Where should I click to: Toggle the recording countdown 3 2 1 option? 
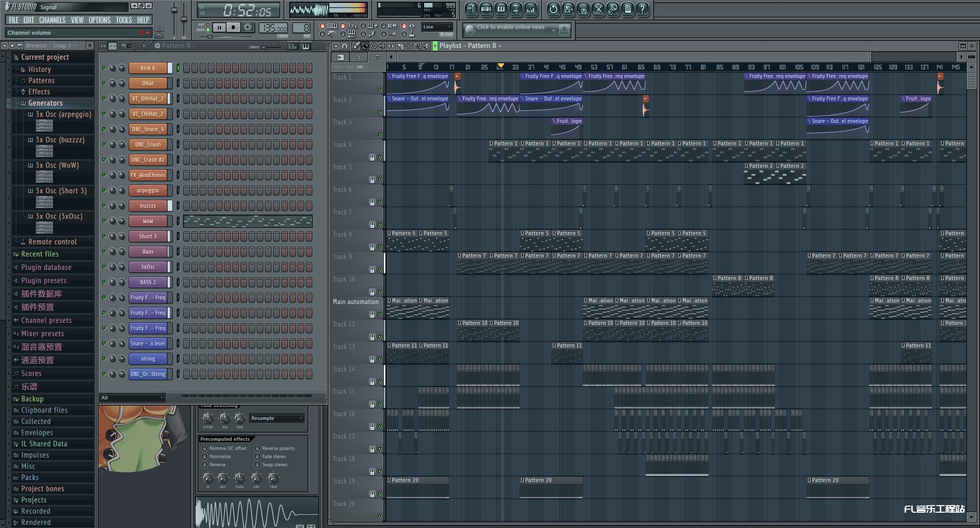tap(348, 26)
